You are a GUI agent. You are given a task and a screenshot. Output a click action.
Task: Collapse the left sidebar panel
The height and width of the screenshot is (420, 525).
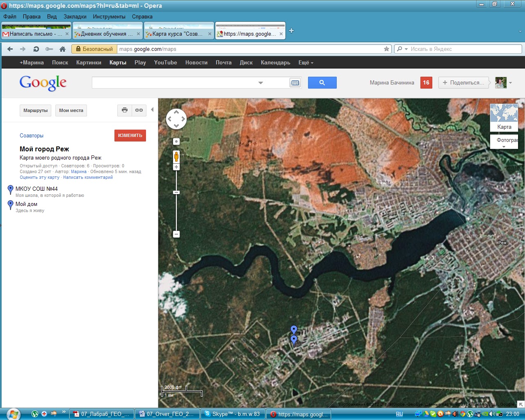pos(152,110)
